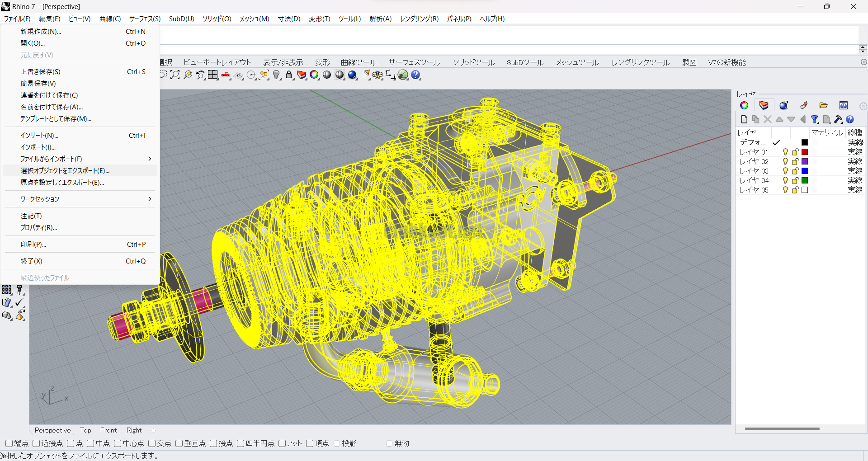Open the gear Options icon in toolbar
This screenshot has width=868, height=461.
pos(377,75)
